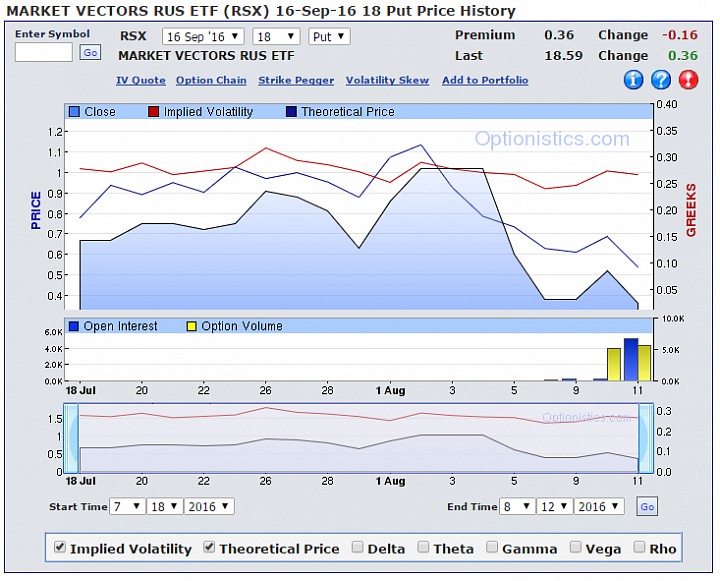Screen dimensions: 720x581
Task: Click the PRICE axis title
Action: [x=36, y=210]
